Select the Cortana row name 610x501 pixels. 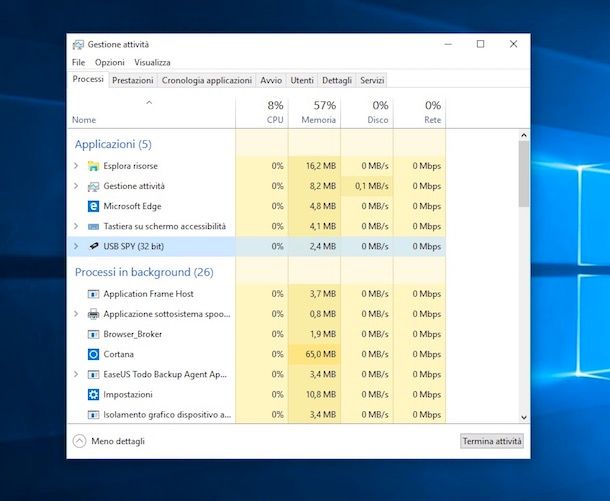119,354
